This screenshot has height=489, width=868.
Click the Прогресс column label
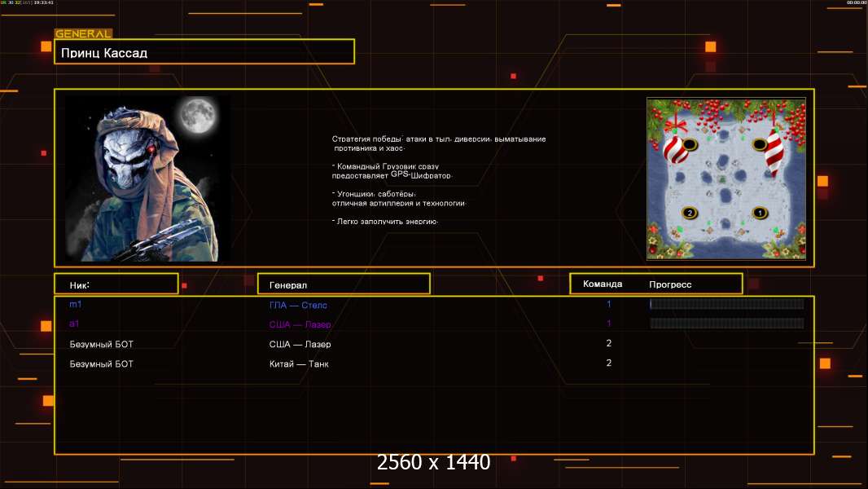pos(670,284)
